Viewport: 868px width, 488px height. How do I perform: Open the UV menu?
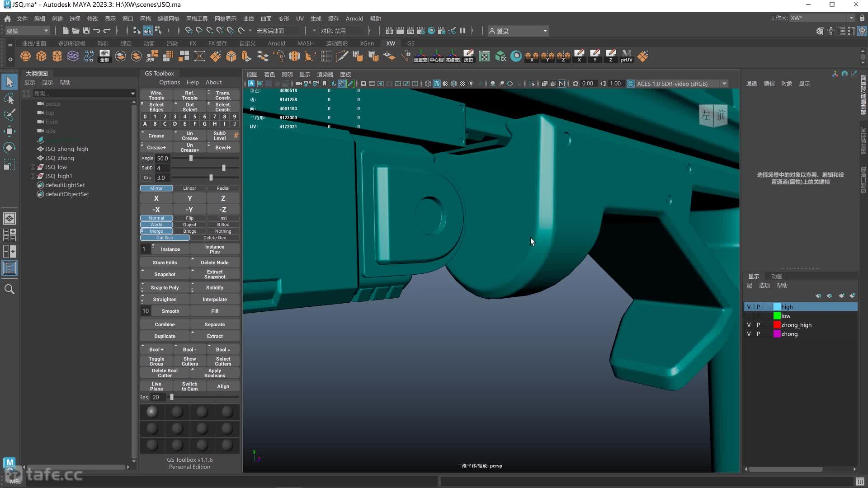tap(300, 19)
